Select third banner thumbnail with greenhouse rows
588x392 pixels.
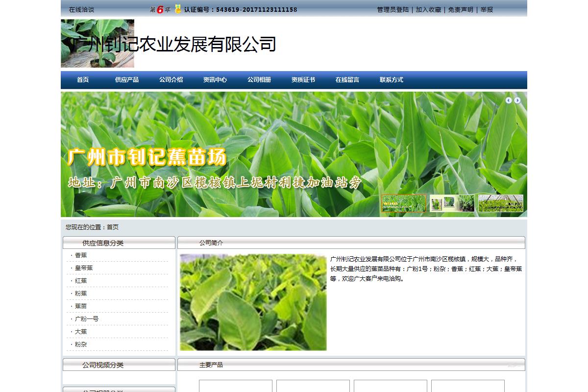[501, 203]
